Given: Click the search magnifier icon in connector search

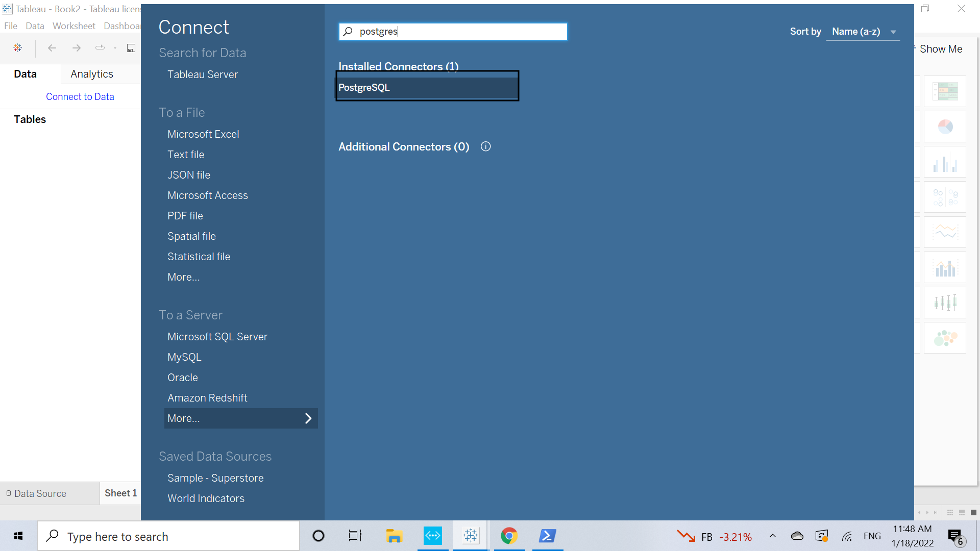Looking at the screenshot, I should point(348,32).
